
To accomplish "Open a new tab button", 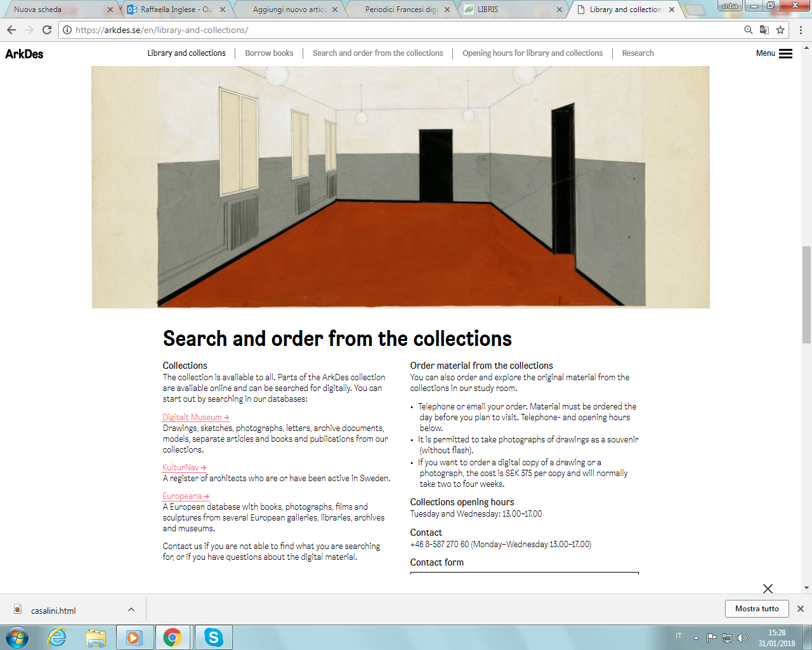I will 696,10.
